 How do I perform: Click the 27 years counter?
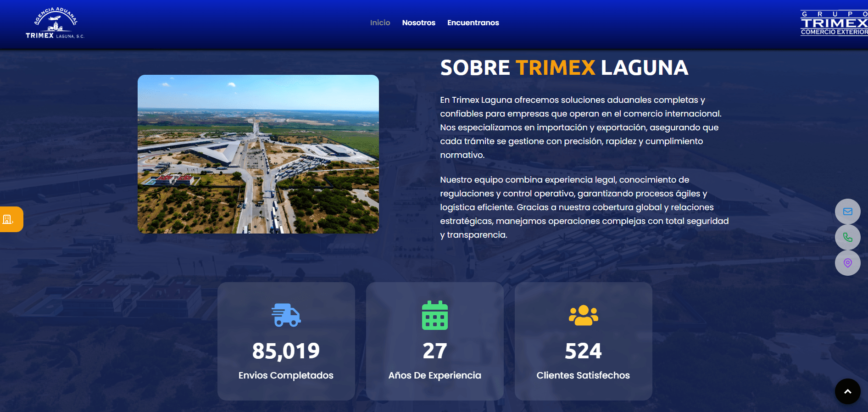click(434, 351)
